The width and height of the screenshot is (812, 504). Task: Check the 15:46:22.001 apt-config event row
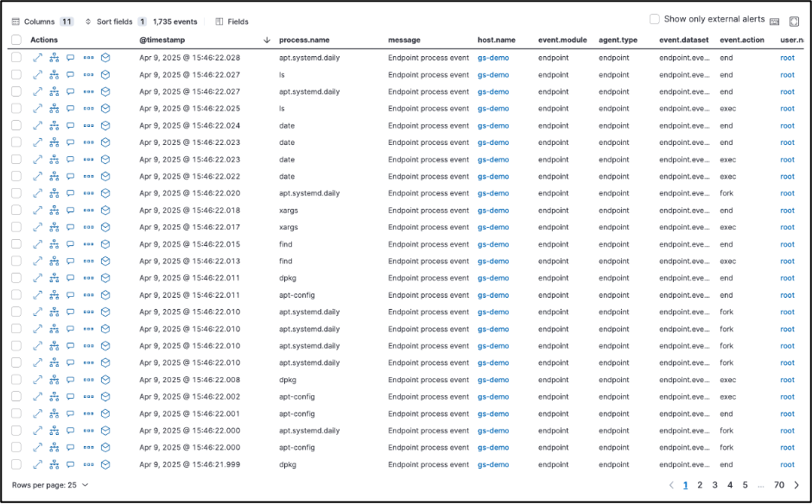tap(16, 414)
